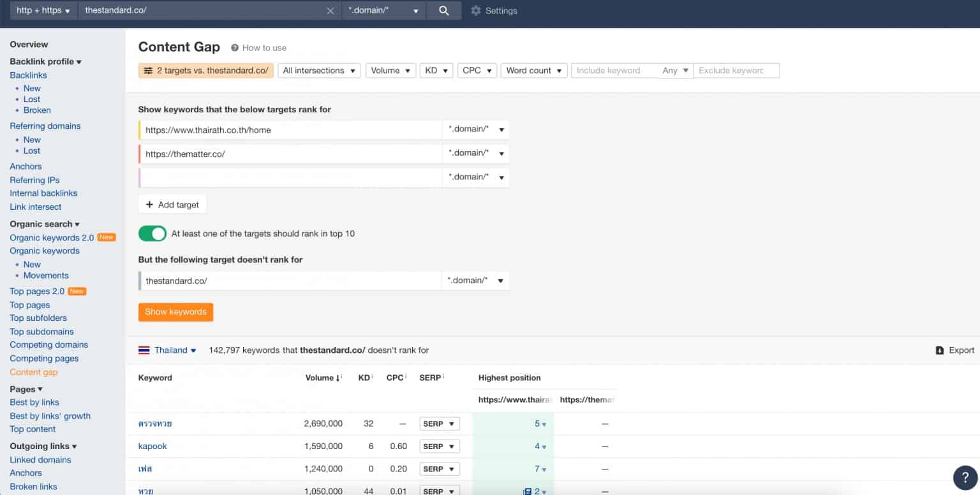Open the http + https protocol dropdown
Image resolution: width=980 pixels, height=495 pixels.
tap(43, 11)
